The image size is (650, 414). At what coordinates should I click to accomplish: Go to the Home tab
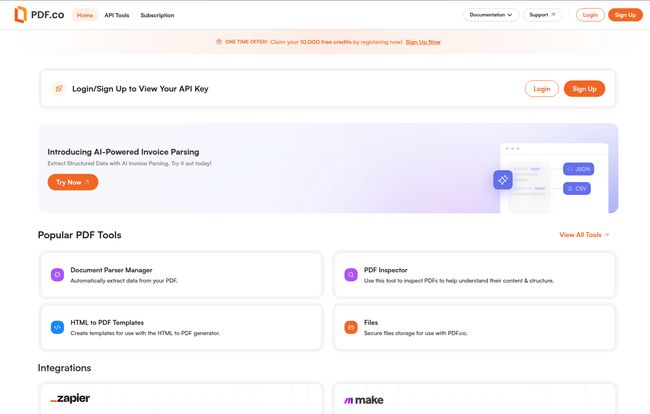(x=85, y=15)
